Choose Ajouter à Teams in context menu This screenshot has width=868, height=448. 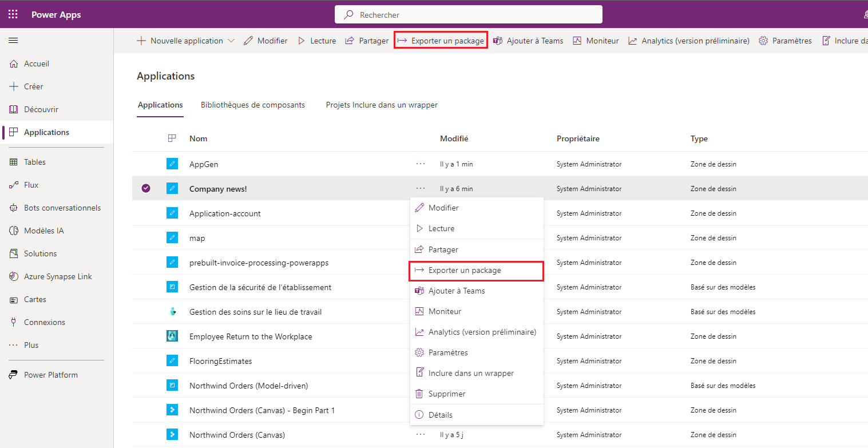(x=477, y=291)
